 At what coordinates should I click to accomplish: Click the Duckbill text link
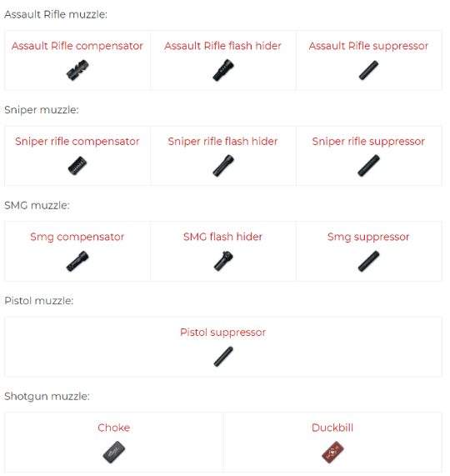[x=332, y=428]
